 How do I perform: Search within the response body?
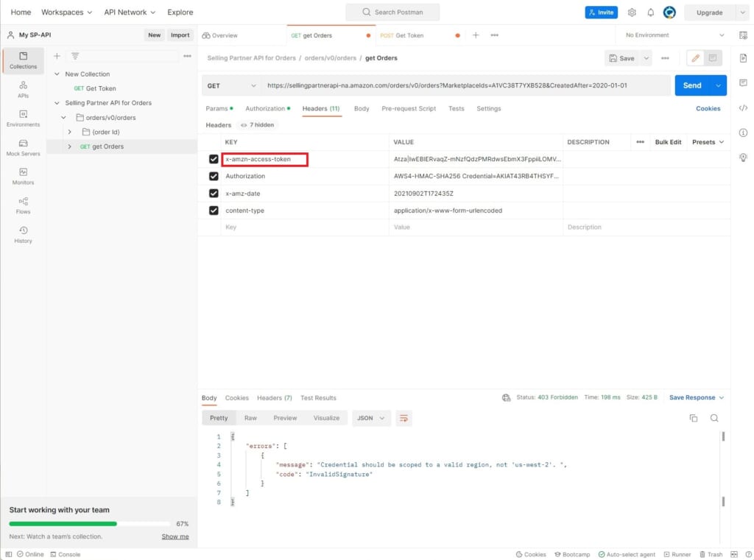[x=714, y=418]
